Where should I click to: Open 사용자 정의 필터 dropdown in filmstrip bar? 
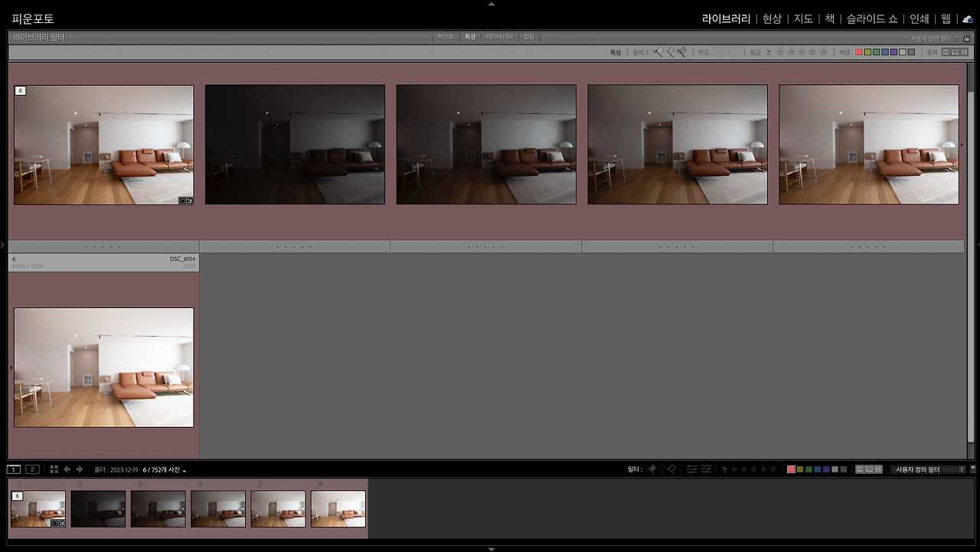pos(927,469)
